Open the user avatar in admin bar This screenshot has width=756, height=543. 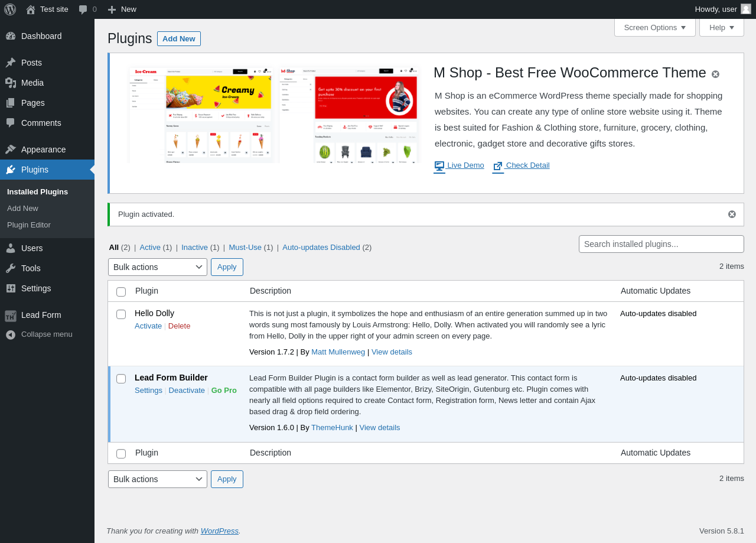(x=746, y=9)
